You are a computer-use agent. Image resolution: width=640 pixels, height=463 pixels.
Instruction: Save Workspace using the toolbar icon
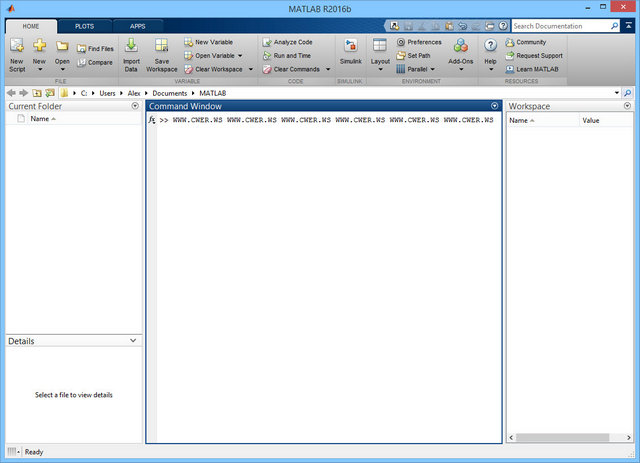(x=161, y=52)
